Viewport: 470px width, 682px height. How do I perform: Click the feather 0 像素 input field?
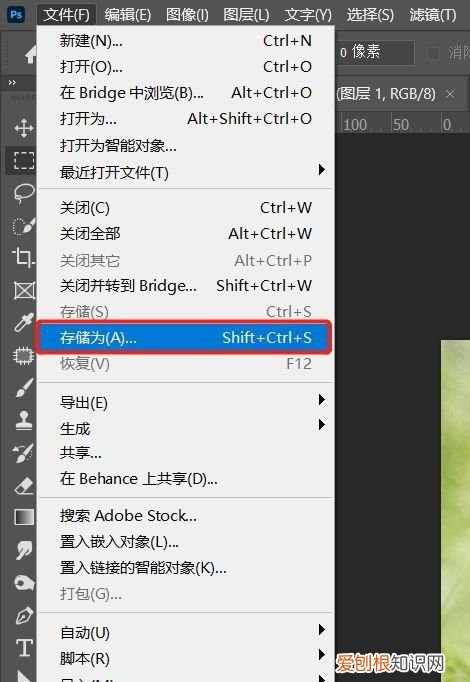(374, 53)
